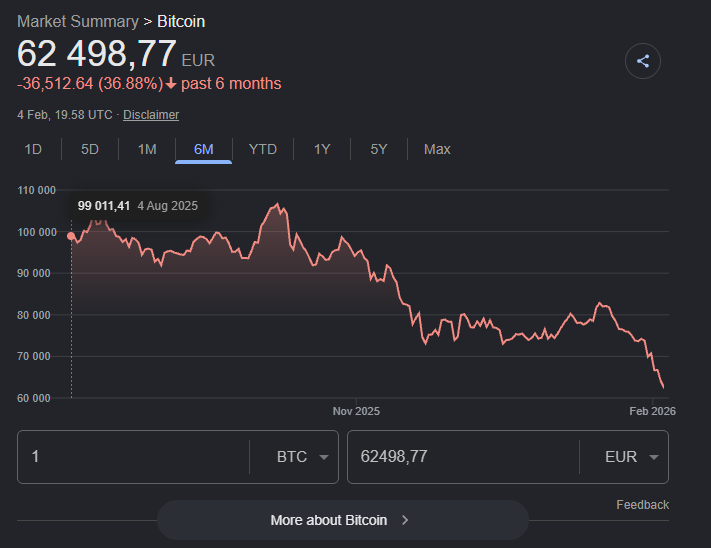The image size is (711, 548).
Task: Click the EUR label beside the price
Action: (x=198, y=60)
